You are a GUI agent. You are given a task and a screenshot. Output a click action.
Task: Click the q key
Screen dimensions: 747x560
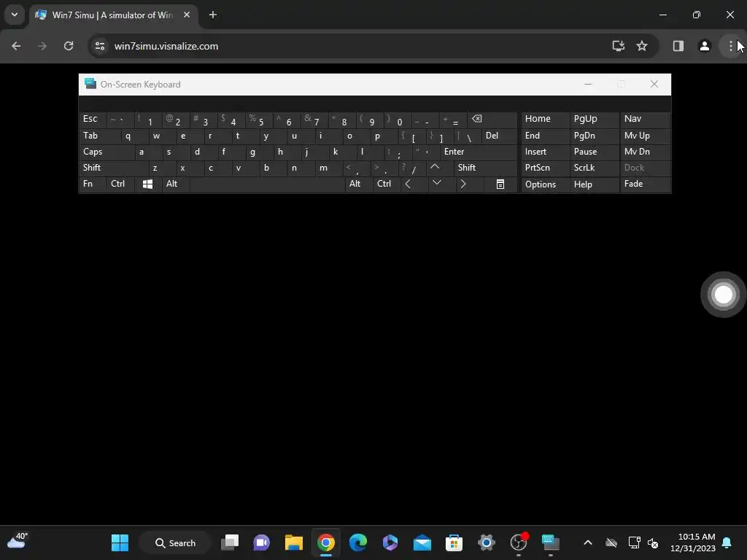pyautogui.click(x=134, y=136)
